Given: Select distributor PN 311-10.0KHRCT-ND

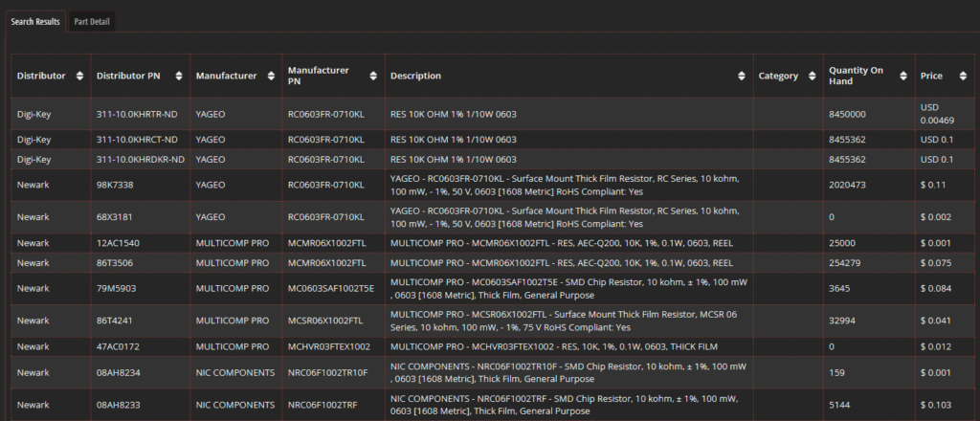Looking at the screenshot, I should [137, 140].
